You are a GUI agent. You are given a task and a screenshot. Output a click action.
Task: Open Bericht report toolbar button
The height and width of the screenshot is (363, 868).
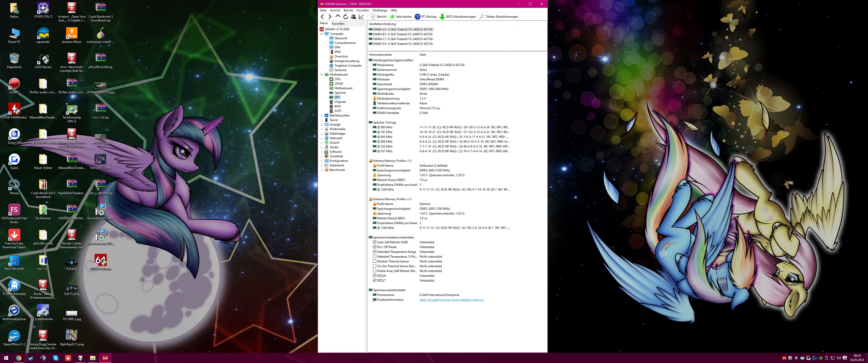tap(378, 16)
